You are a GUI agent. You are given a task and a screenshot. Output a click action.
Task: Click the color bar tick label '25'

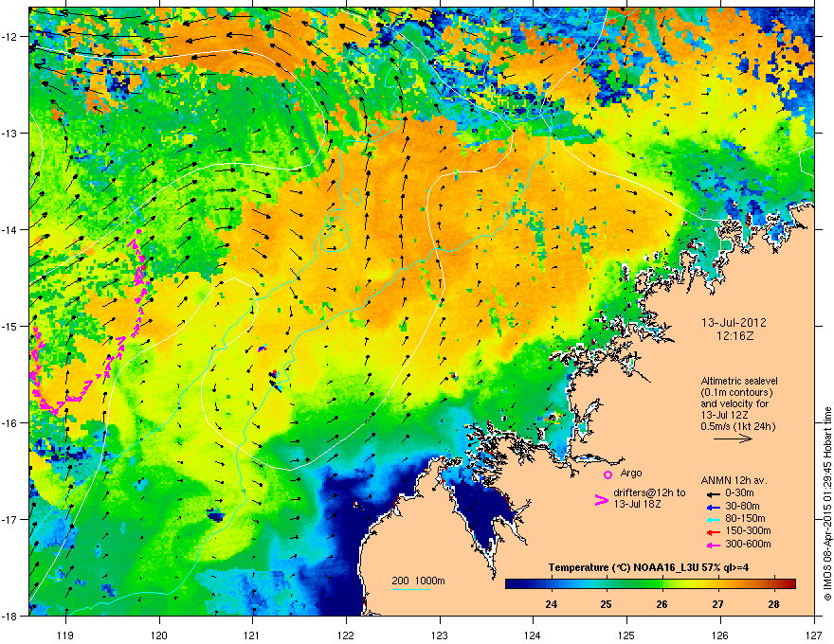click(x=607, y=604)
